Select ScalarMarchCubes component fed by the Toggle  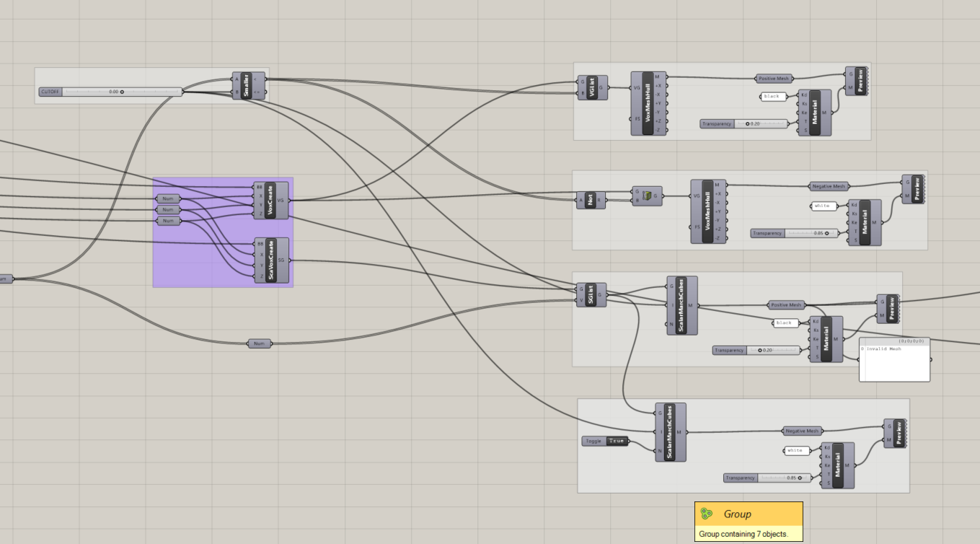tap(671, 432)
